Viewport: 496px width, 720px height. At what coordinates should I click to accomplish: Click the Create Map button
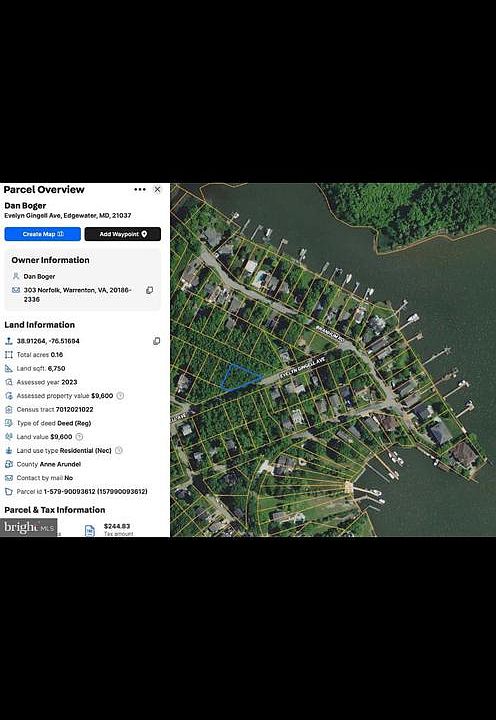[43, 234]
